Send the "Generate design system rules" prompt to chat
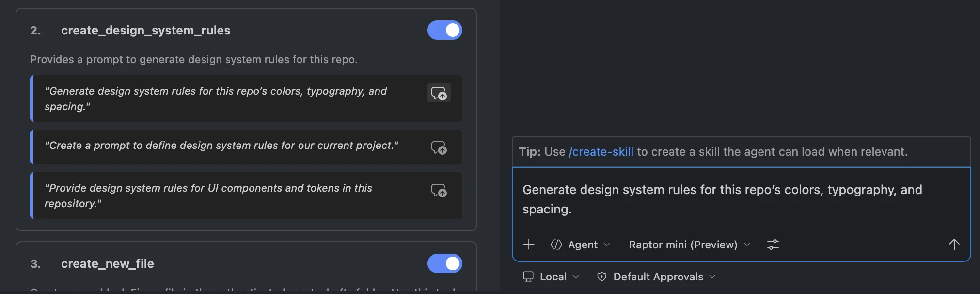Viewport: 980px width, 294px height. (x=439, y=93)
